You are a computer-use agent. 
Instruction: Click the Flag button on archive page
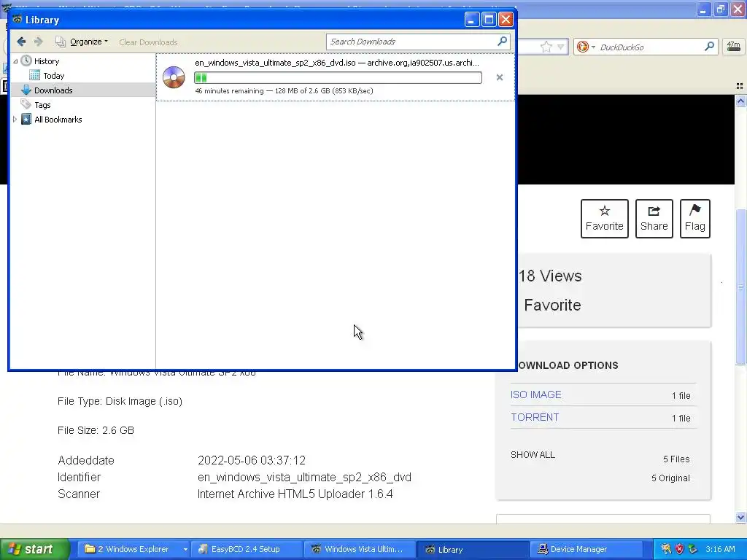(694, 219)
